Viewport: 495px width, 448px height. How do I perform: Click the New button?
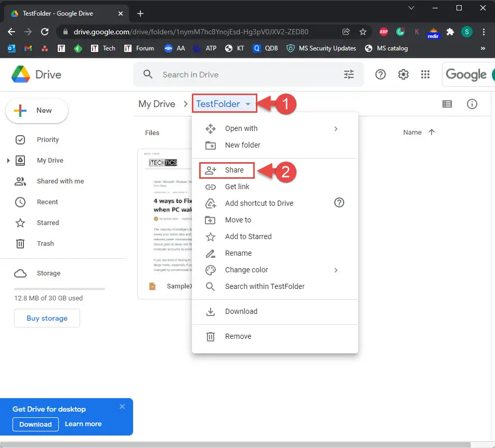coord(37,111)
